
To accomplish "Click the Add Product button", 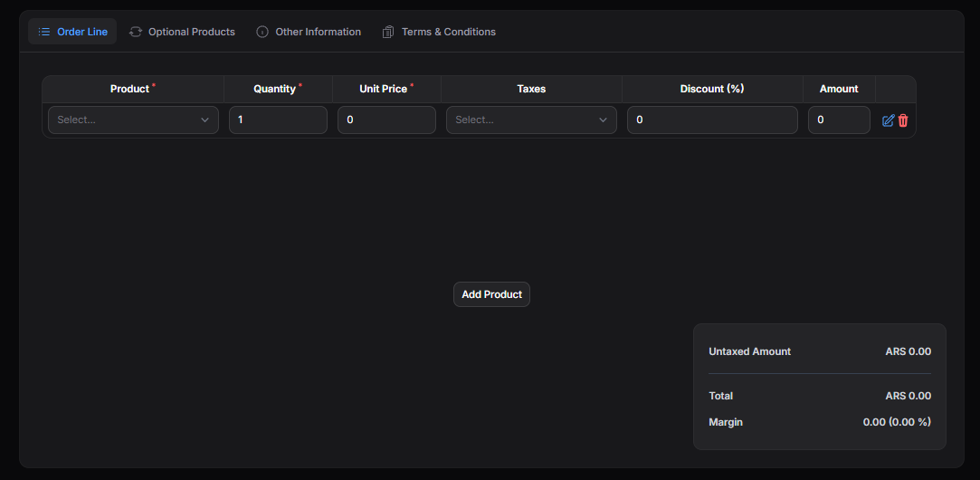I will [492, 294].
